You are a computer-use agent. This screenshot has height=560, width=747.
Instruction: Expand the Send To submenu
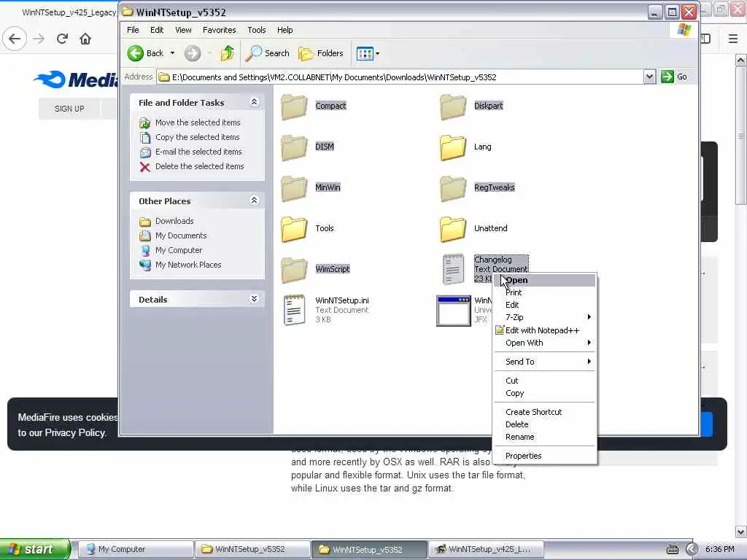tap(544, 362)
